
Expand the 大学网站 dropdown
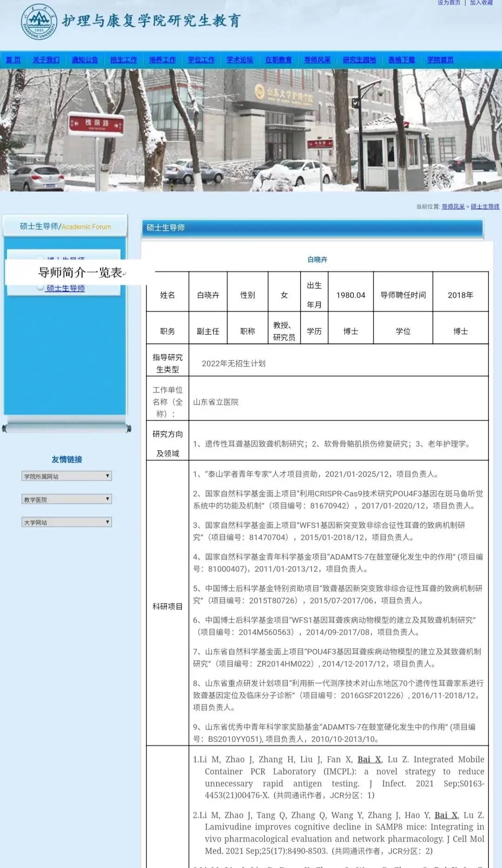tap(66, 522)
